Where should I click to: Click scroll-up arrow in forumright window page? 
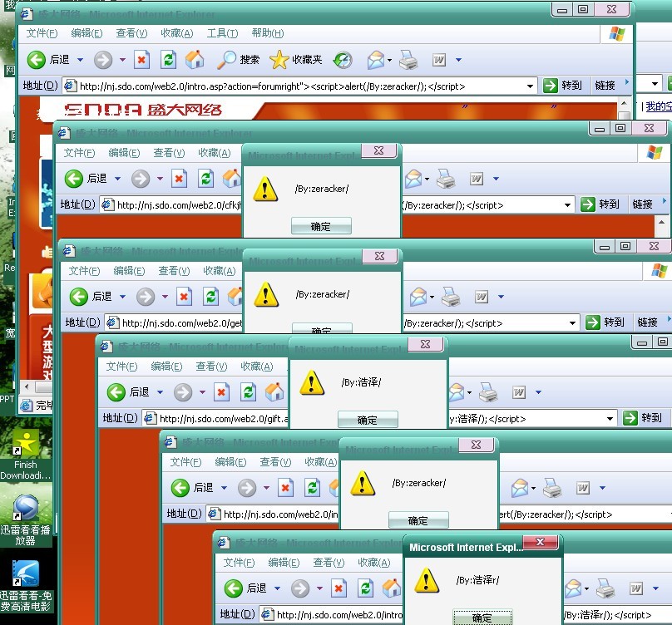(624, 104)
